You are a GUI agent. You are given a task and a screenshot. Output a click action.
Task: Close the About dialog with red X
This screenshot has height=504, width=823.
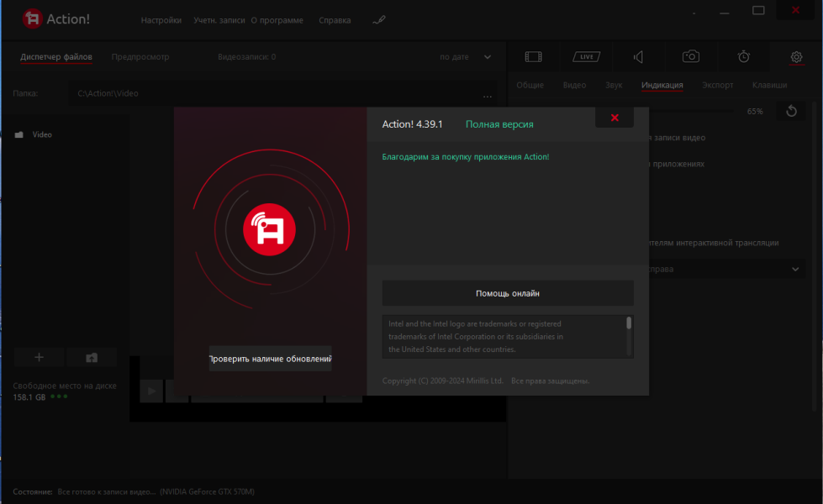pyautogui.click(x=615, y=118)
